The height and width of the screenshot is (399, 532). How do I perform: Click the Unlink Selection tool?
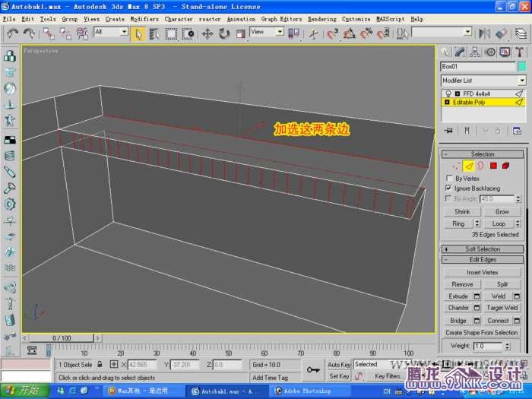(x=65, y=33)
